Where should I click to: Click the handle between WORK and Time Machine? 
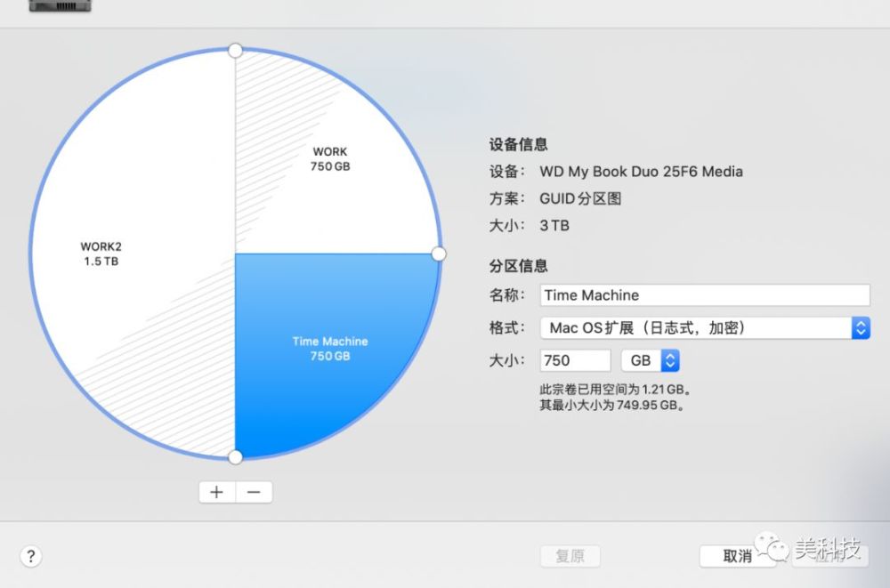click(439, 254)
